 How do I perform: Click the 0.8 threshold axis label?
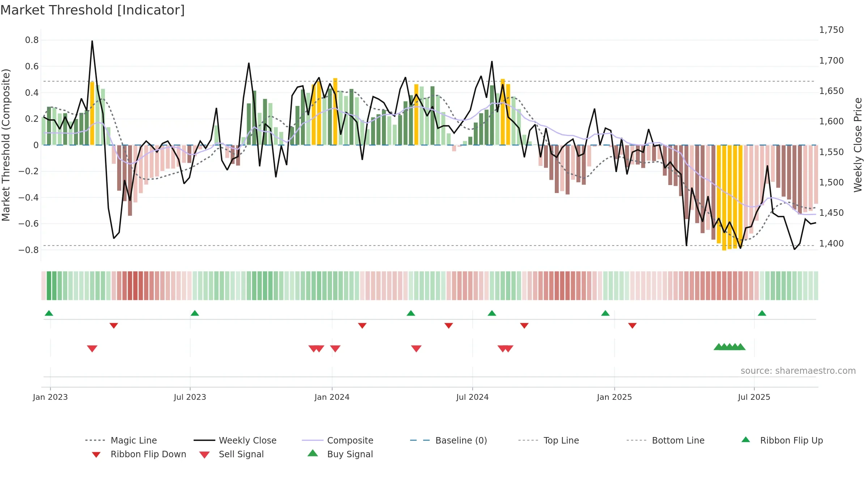(32, 40)
